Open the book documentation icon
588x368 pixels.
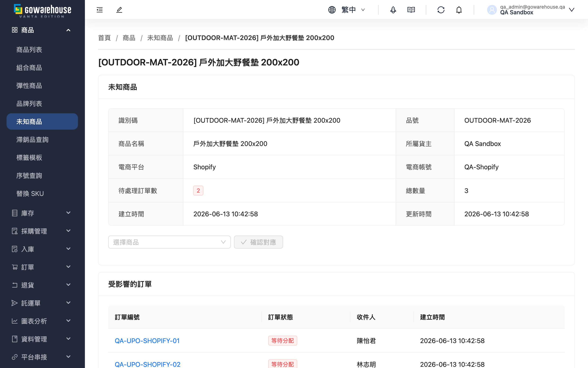click(x=411, y=10)
